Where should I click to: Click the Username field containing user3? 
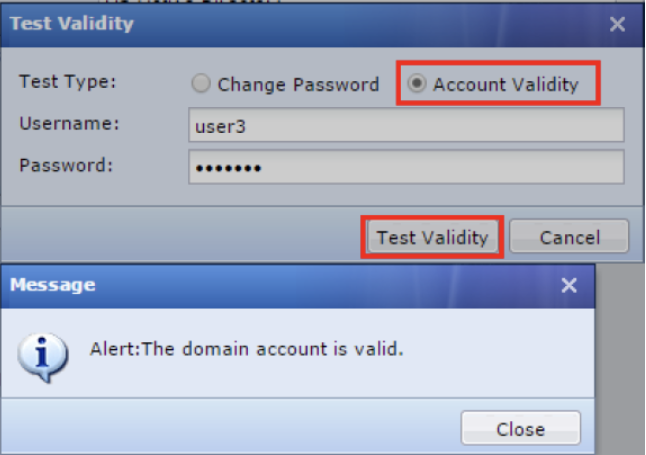[x=405, y=126]
